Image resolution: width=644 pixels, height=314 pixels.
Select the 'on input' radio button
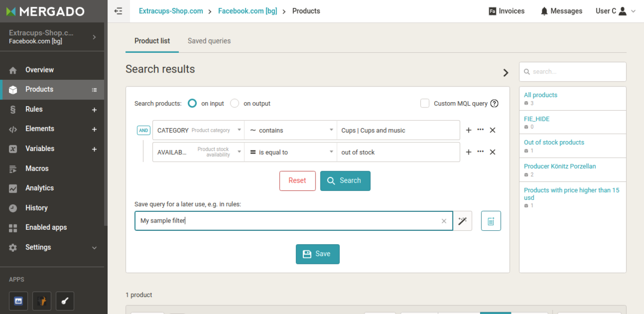point(192,103)
